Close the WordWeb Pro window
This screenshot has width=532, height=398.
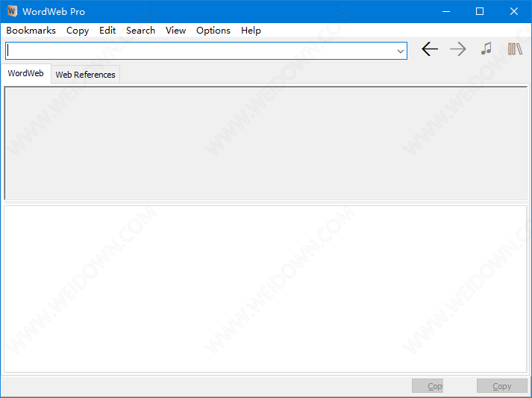pos(513,11)
